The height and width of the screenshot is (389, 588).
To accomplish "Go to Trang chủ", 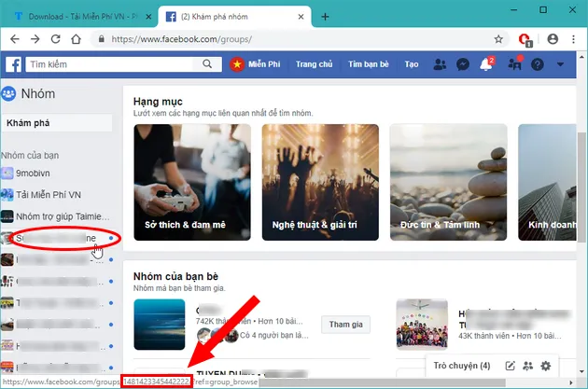I will pos(314,64).
